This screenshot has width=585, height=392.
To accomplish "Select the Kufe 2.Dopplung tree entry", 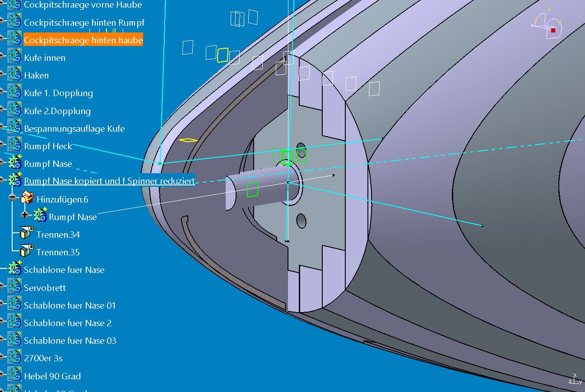I will click(57, 111).
